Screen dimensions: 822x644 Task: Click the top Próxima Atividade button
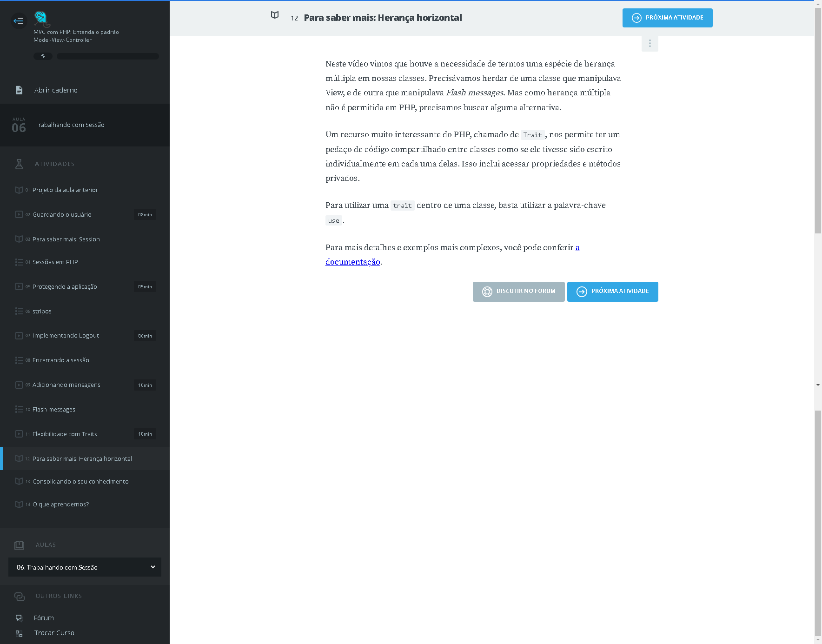[x=667, y=18]
